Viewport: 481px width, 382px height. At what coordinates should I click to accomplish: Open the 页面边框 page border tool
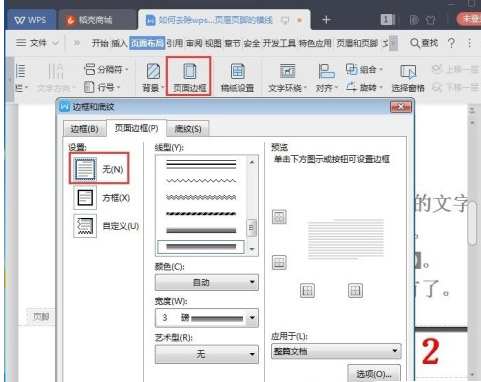click(x=189, y=77)
